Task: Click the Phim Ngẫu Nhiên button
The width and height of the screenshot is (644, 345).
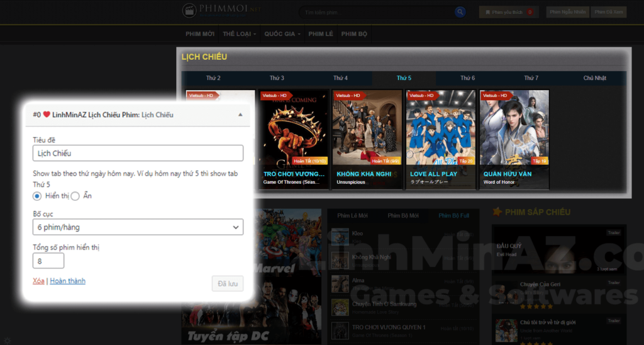Action: pyautogui.click(x=568, y=12)
